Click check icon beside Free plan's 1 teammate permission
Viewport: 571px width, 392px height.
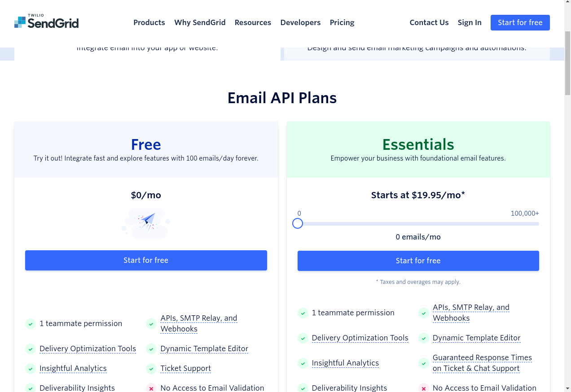click(31, 324)
